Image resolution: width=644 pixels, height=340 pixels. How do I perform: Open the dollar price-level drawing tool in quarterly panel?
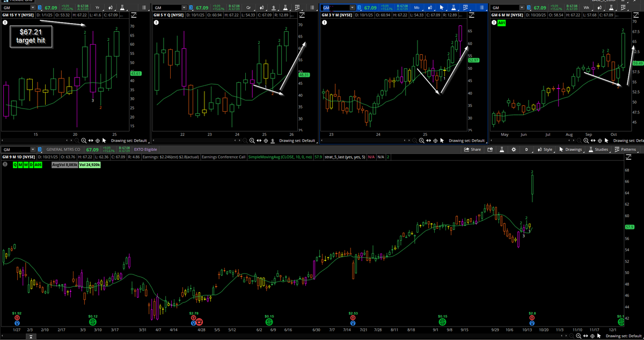point(273,8)
